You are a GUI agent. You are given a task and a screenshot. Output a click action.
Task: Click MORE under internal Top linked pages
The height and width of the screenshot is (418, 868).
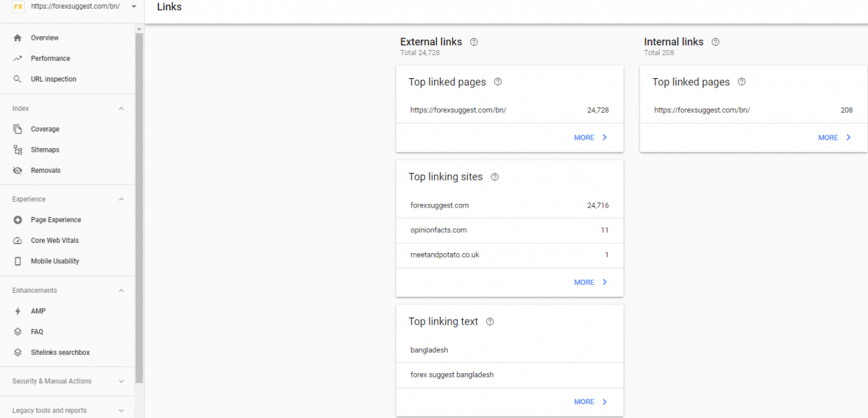tap(835, 137)
